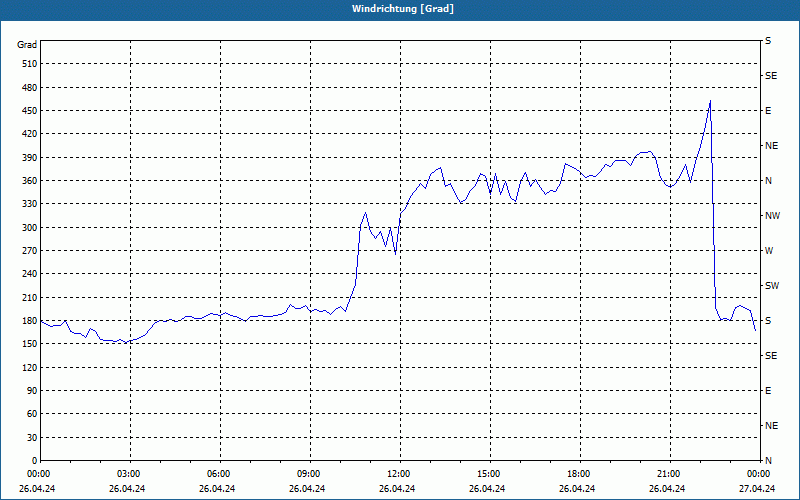Click the SW compass label
This screenshot has width=800, height=500.
(772, 286)
